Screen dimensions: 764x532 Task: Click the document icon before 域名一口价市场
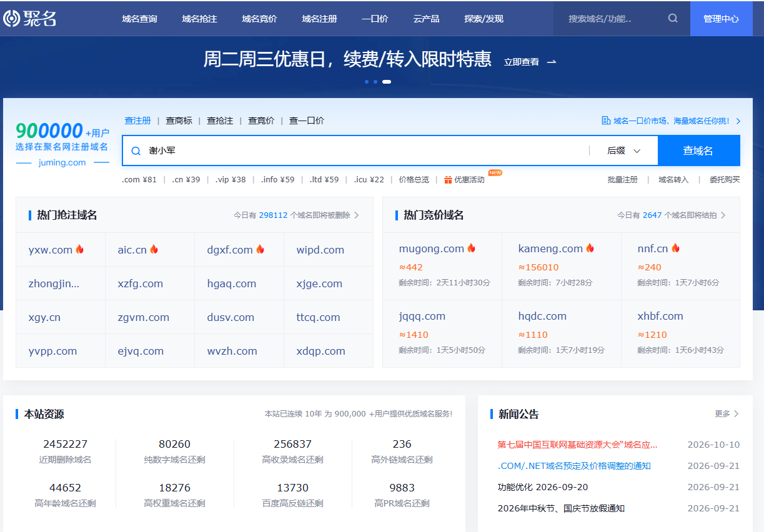pos(605,121)
